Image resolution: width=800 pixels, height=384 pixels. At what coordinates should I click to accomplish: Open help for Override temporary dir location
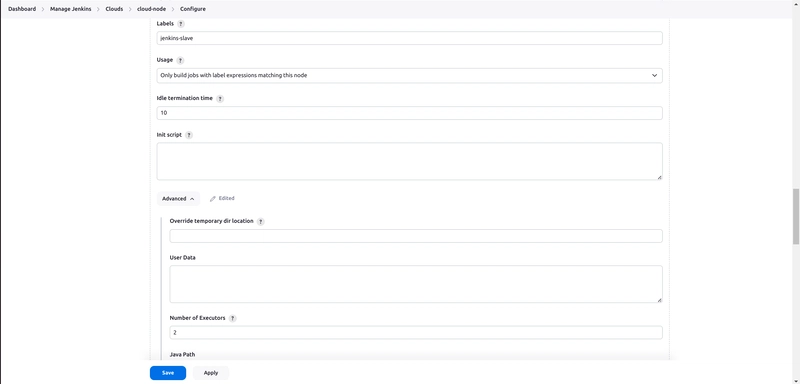click(261, 222)
